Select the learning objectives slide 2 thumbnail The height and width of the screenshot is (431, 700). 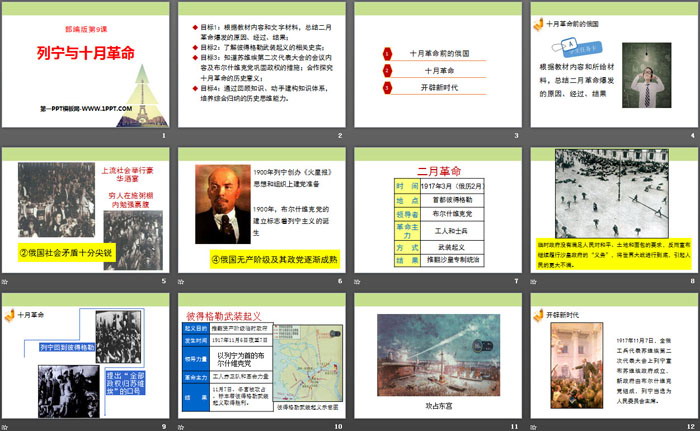(x=260, y=68)
